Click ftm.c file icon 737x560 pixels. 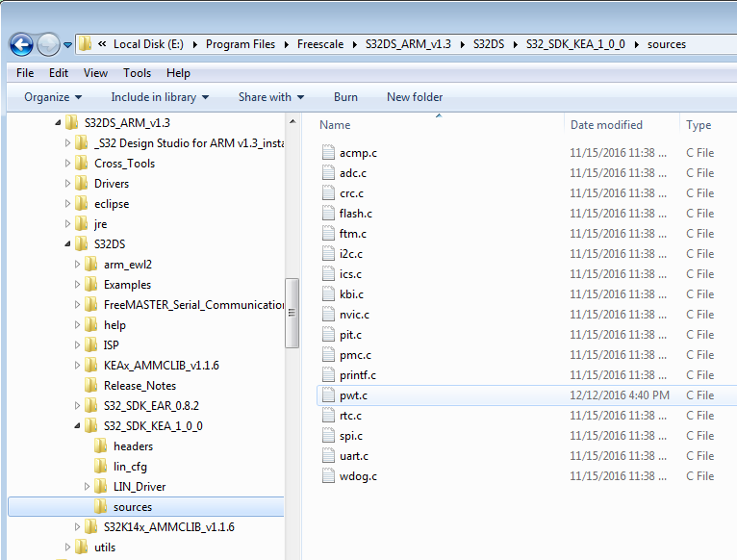coord(328,233)
